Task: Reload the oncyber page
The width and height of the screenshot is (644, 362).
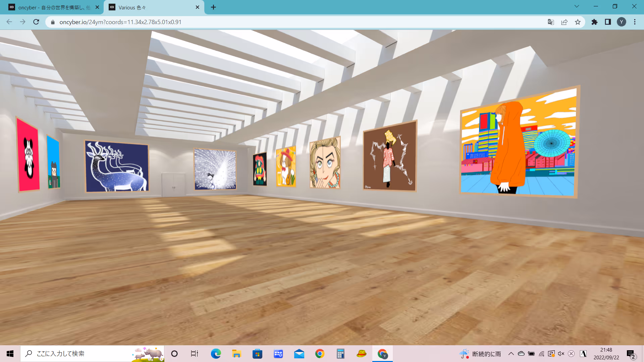Action: [36, 22]
